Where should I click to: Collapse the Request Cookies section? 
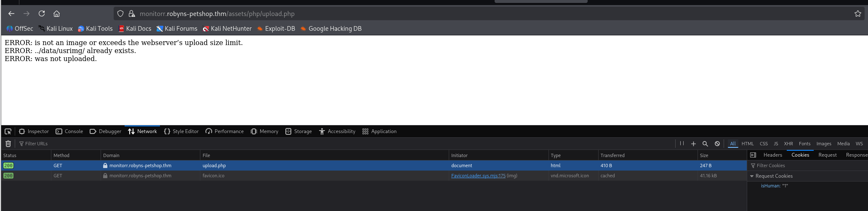[752, 176]
